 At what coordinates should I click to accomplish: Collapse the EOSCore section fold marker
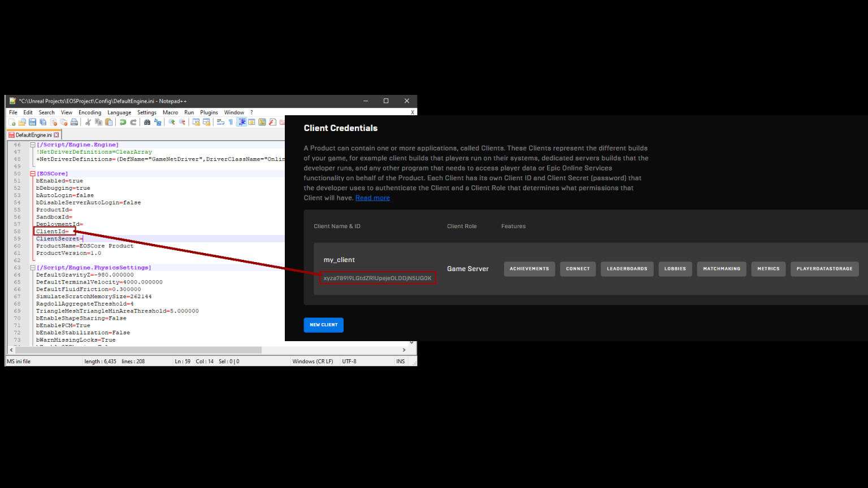[33, 173]
